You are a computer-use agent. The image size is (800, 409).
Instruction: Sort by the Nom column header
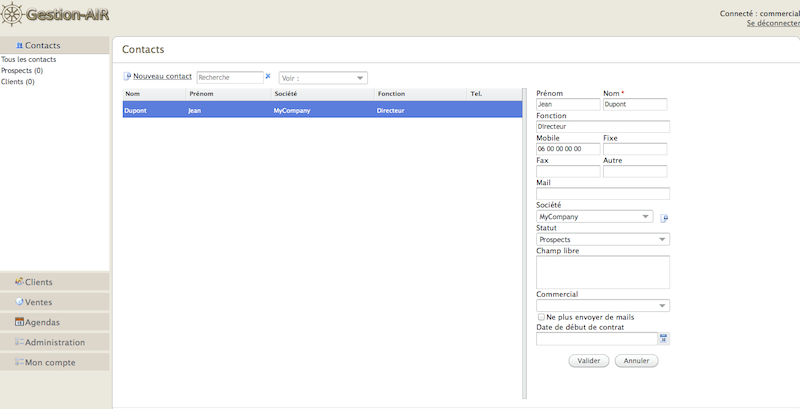point(154,94)
